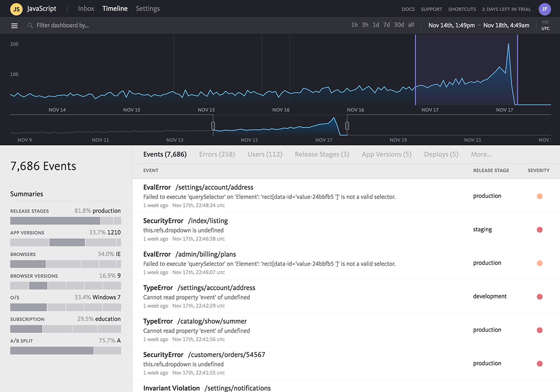Click the Filter dashboard by... search field
Image resolution: width=560 pixels, height=392 pixels.
(63, 25)
